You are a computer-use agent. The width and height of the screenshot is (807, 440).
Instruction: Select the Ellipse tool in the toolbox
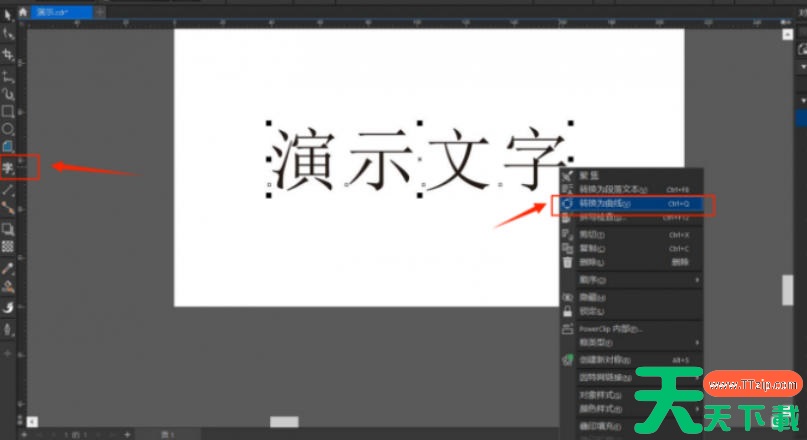point(8,129)
